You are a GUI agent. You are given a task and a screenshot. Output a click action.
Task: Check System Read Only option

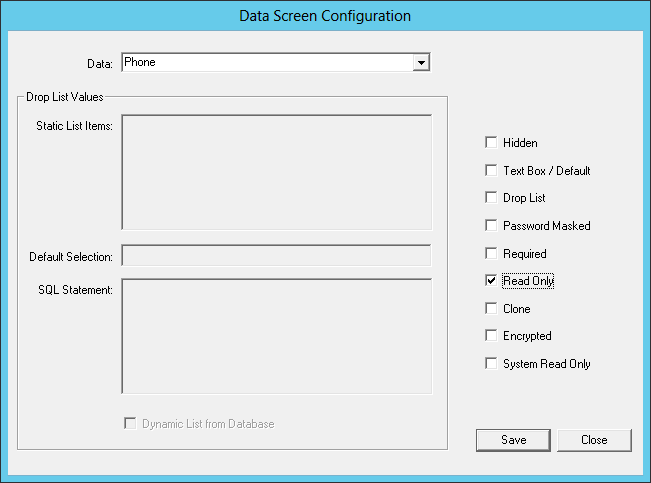click(491, 363)
